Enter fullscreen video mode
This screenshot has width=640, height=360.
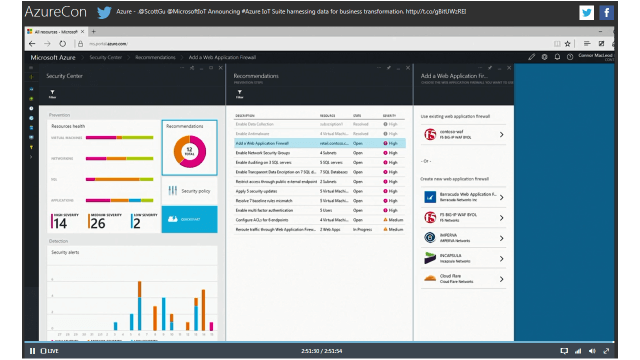pos(606,351)
